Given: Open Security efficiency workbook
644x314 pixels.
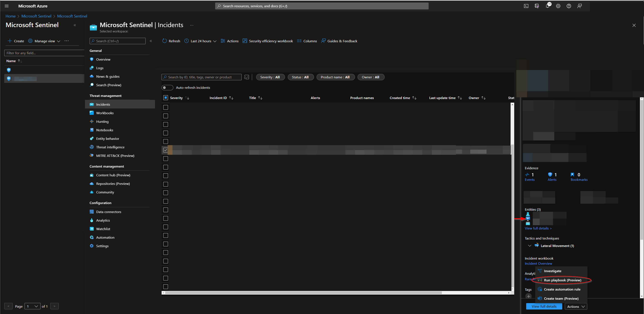Looking at the screenshot, I should (x=268, y=41).
